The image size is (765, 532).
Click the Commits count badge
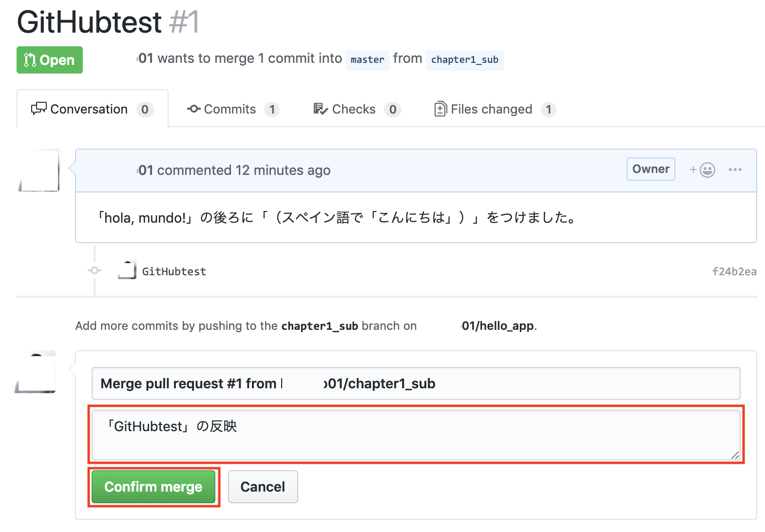pyautogui.click(x=272, y=110)
